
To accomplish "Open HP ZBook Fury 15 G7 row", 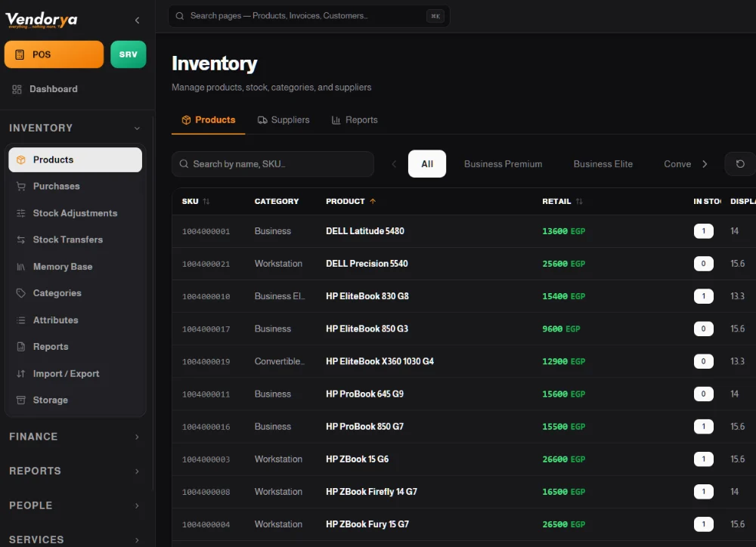I will 464,524.
